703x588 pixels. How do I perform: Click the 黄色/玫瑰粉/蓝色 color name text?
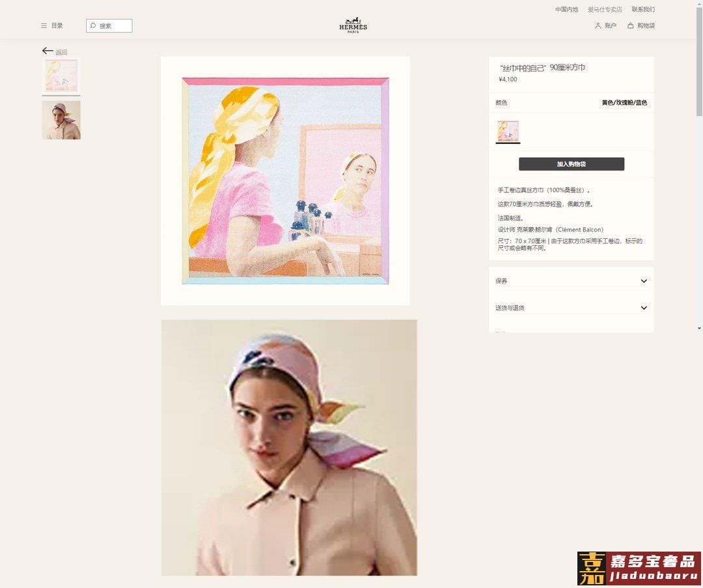(x=624, y=103)
